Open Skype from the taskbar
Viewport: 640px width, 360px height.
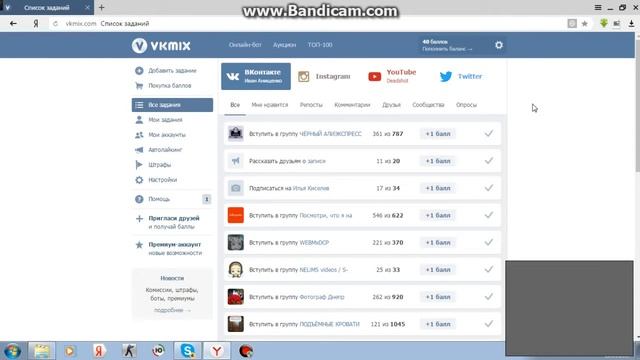pyautogui.click(x=187, y=351)
